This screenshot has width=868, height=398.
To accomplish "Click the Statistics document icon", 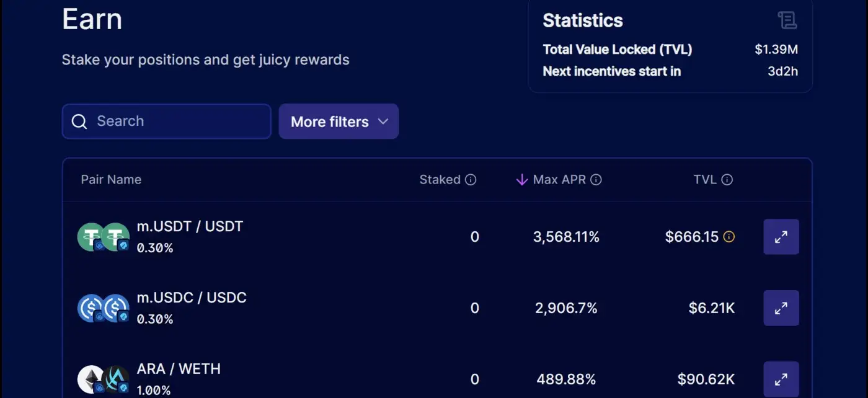I will (787, 20).
